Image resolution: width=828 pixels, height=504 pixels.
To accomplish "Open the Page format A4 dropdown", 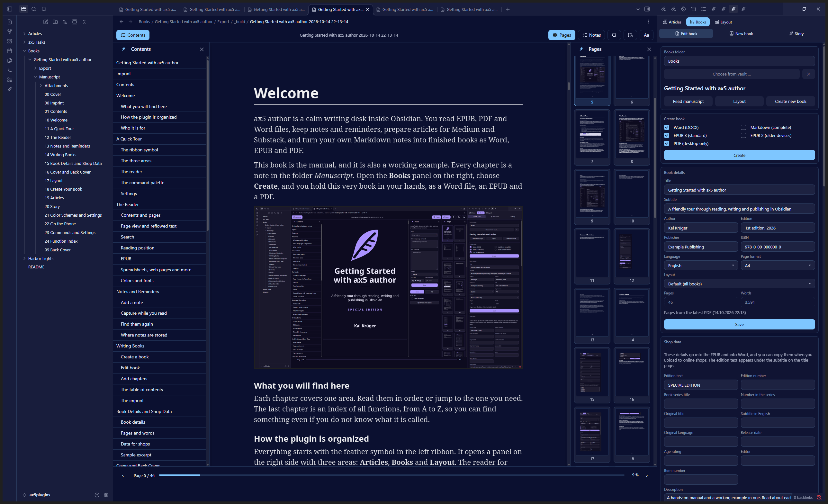I will (x=778, y=265).
